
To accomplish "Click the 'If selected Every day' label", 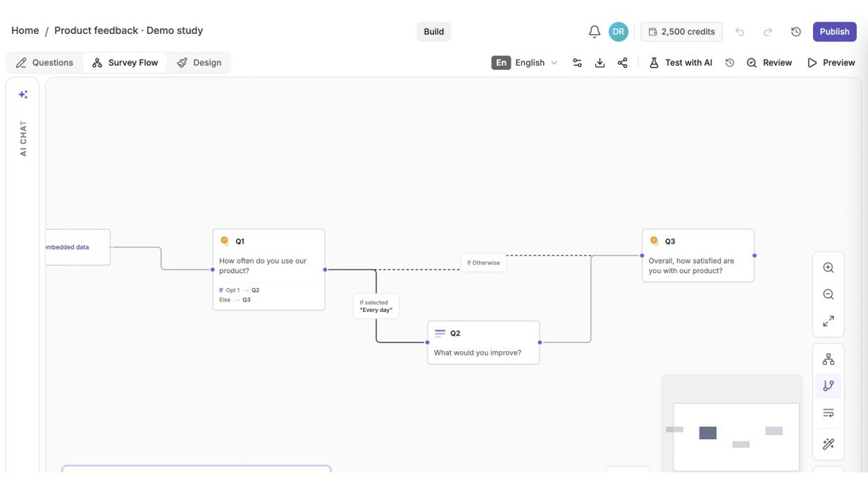I will [376, 306].
